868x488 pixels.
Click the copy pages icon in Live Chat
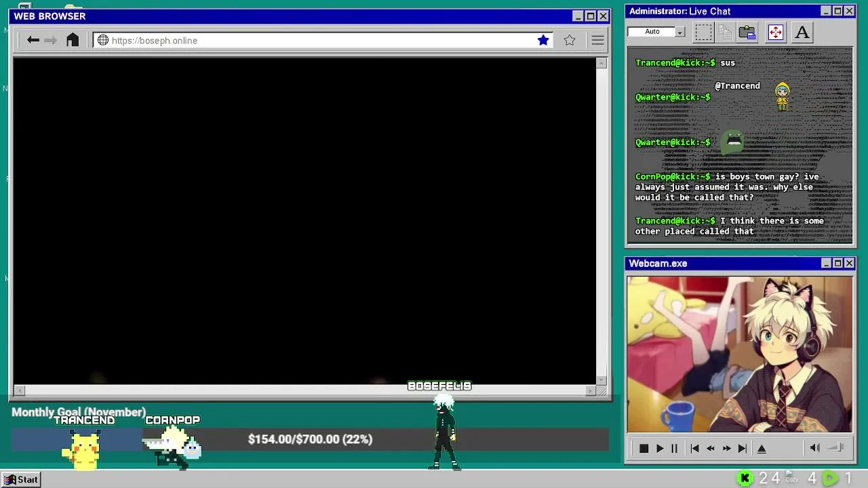[725, 32]
